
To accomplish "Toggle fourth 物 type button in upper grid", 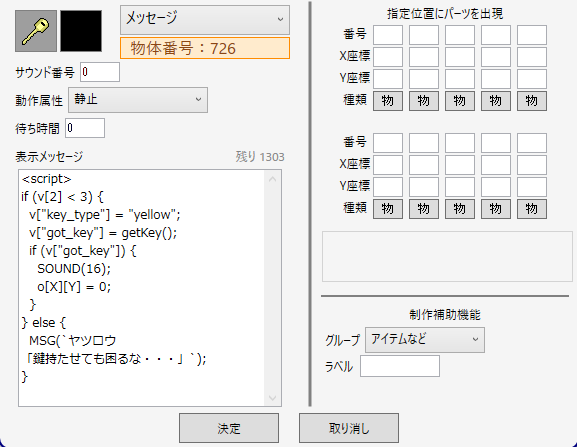I will pyautogui.click(x=496, y=101).
